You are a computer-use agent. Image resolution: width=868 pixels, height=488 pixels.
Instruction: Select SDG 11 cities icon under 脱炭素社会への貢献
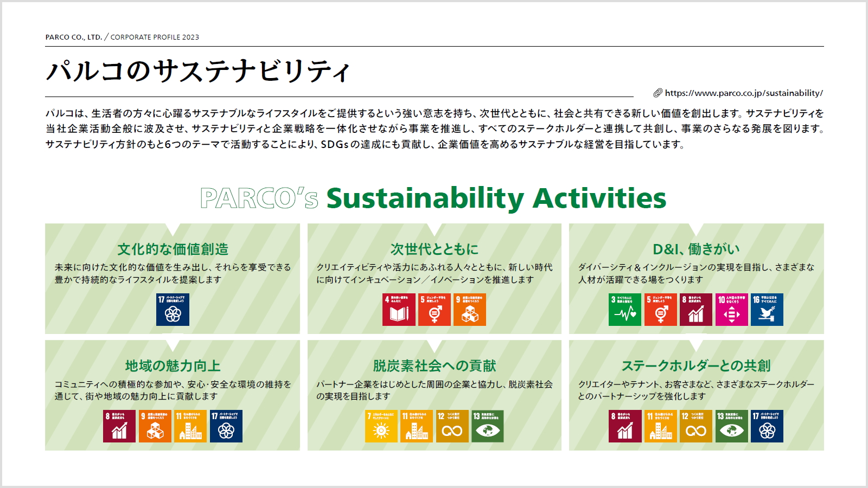tap(417, 426)
